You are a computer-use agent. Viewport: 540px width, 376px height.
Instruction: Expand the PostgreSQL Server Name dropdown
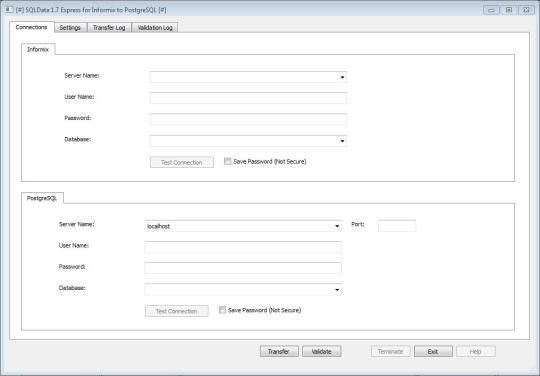click(x=337, y=226)
